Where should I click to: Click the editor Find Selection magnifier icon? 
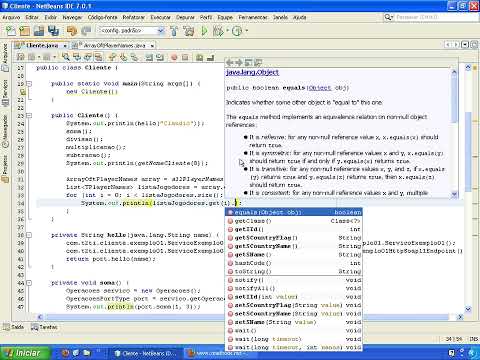tap(66, 57)
